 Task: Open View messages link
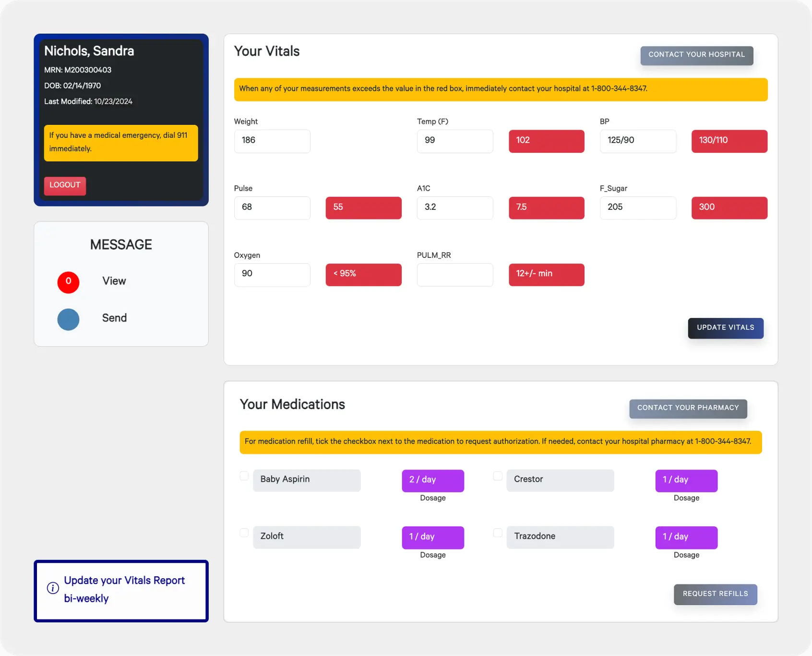pyautogui.click(x=114, y=281)
